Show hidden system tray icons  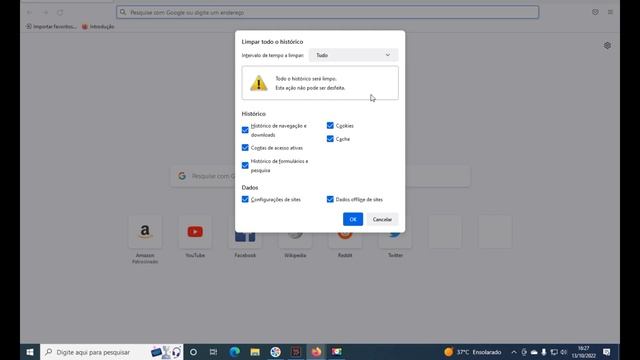[x=514, y=352]
